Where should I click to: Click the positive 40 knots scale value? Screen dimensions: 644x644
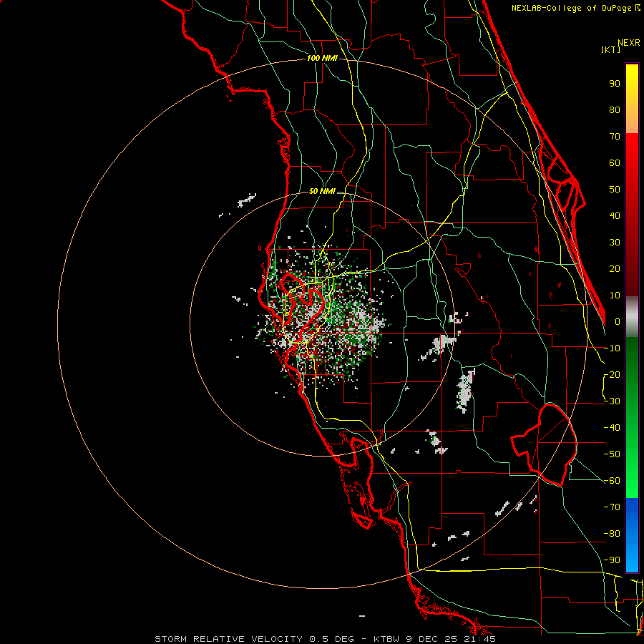click(x=615, y=216)
